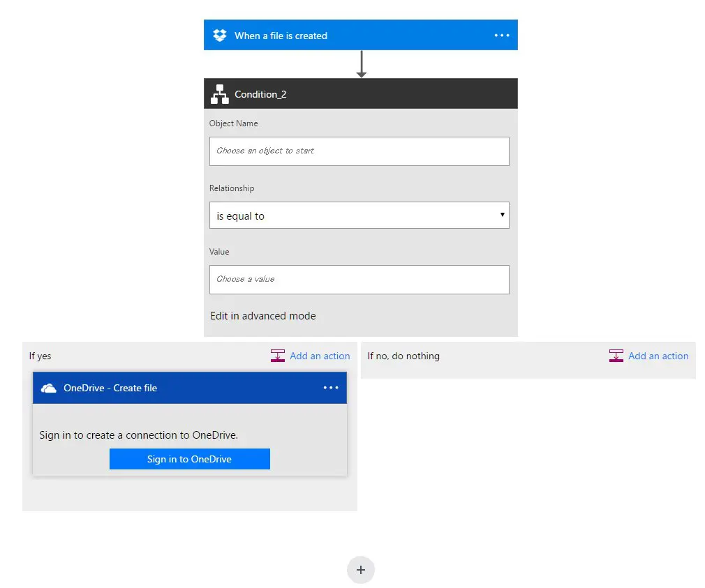Click add-action icon in If no branch
Image resolution: width=705 pixels, height=588 pixels.
pyautogui.click(x=616, y=356)
